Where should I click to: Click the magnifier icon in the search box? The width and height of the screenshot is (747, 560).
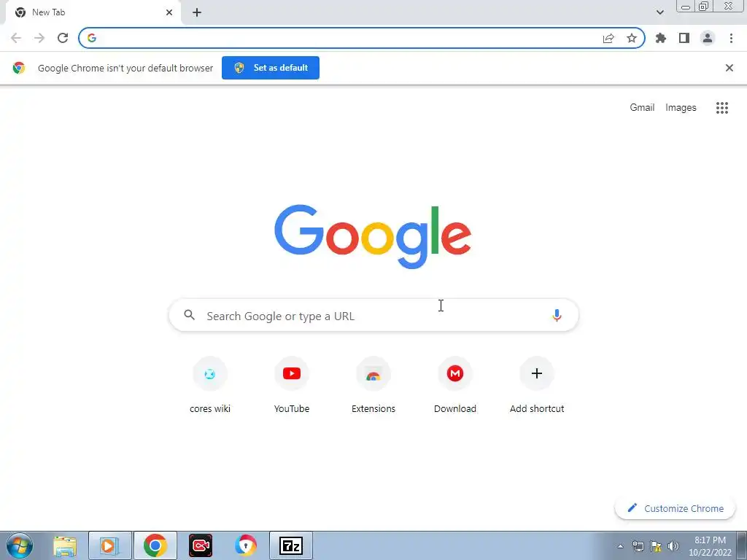tap(190, 315)
